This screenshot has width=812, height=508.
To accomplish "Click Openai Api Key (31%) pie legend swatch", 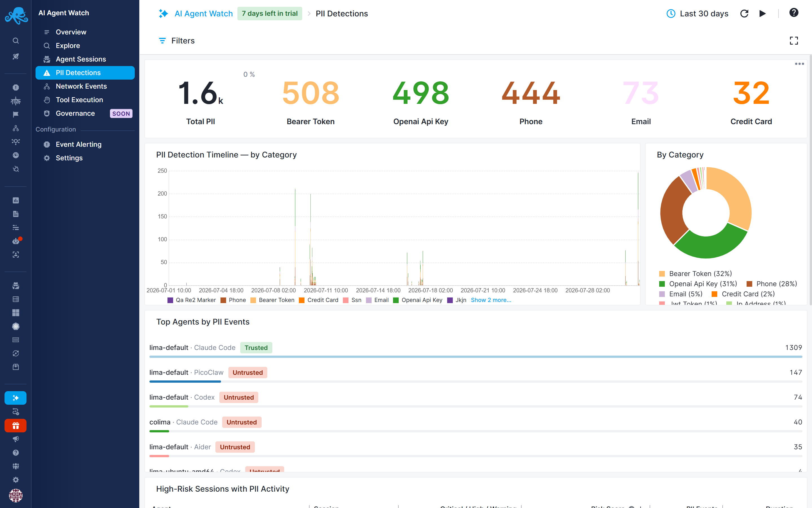I will point(662,284).
